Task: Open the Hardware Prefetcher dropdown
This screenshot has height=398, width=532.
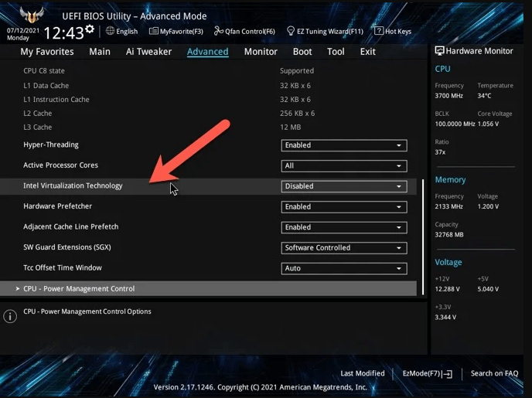Action: pos(344,207)
